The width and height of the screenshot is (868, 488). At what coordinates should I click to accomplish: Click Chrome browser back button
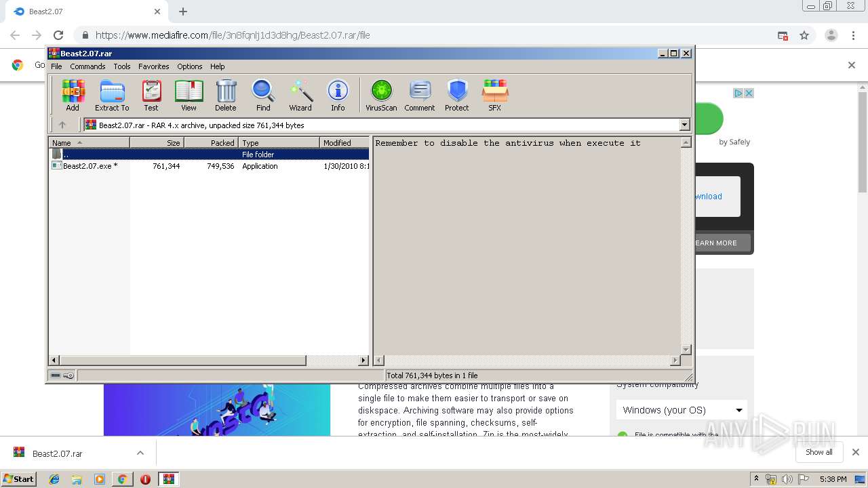pos(15,35)
